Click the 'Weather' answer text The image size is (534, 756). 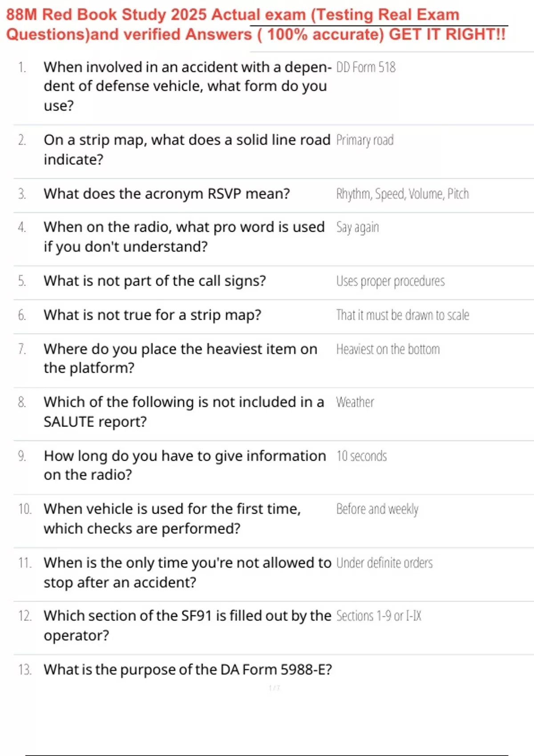(x=355, y=402)
